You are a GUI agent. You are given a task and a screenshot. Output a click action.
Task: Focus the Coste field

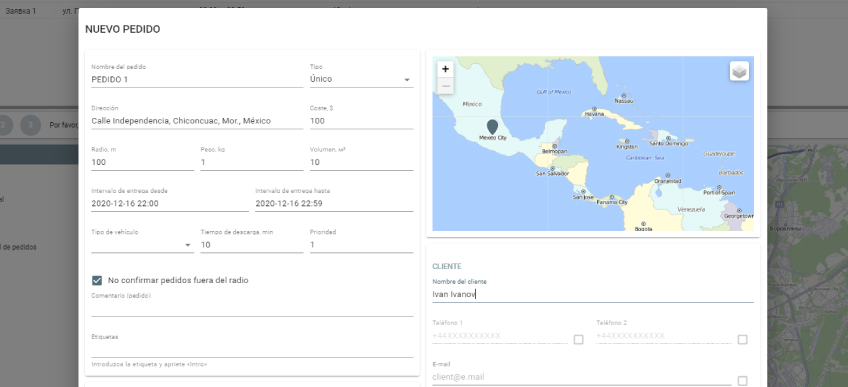[x=361, y=121]
